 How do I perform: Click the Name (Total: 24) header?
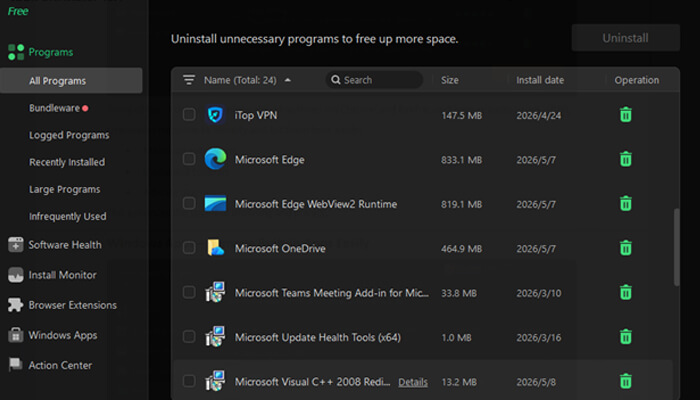pos(240,80)
